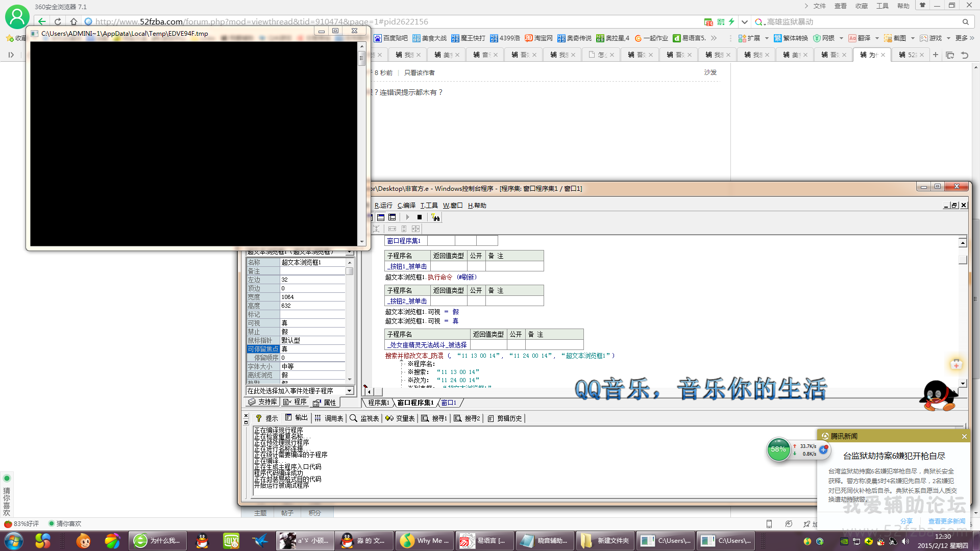
Task: Open the QR code icon in address bar
Action: click(x=721, y=22)
